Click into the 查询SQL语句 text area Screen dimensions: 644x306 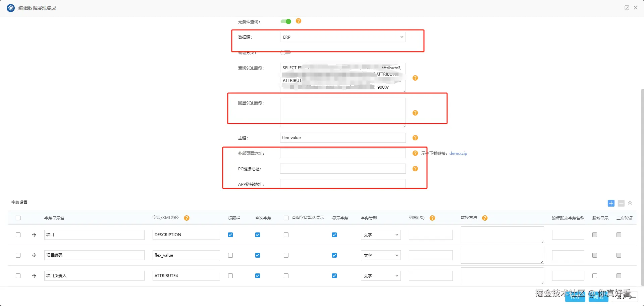tap(343, 77)
